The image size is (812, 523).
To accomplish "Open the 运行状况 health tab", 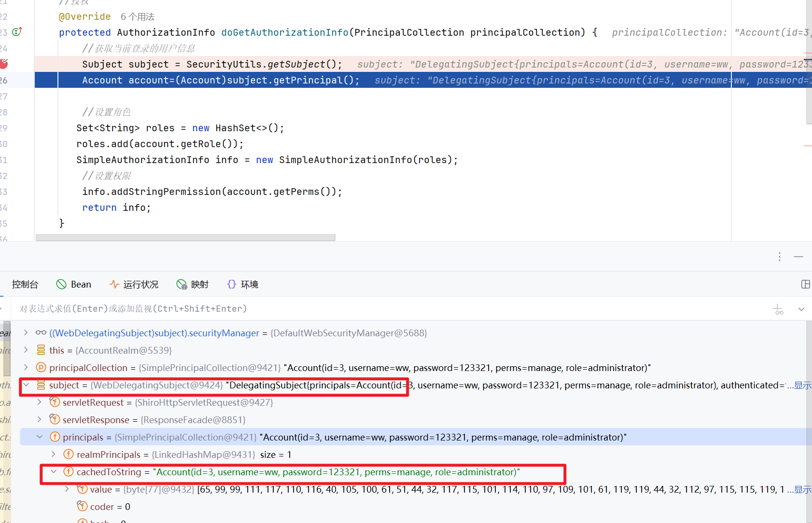I will 134,284.
